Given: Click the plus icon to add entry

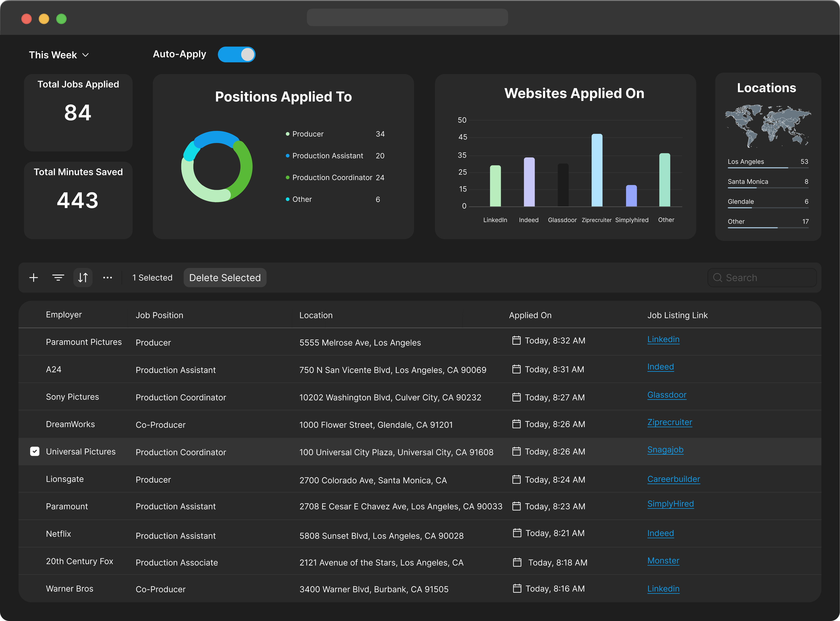Looking at the screenshot, I should [x=33, y=278].
